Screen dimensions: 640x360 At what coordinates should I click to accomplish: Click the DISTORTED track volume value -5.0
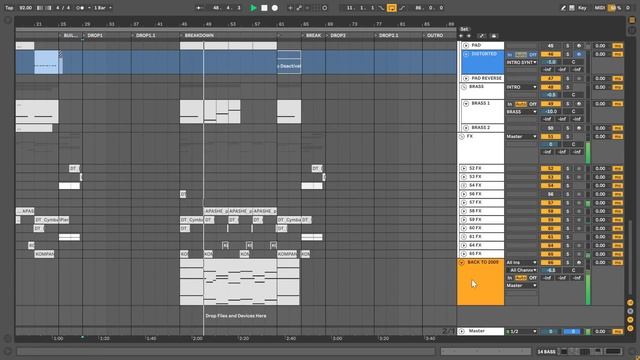click(551, 62)
